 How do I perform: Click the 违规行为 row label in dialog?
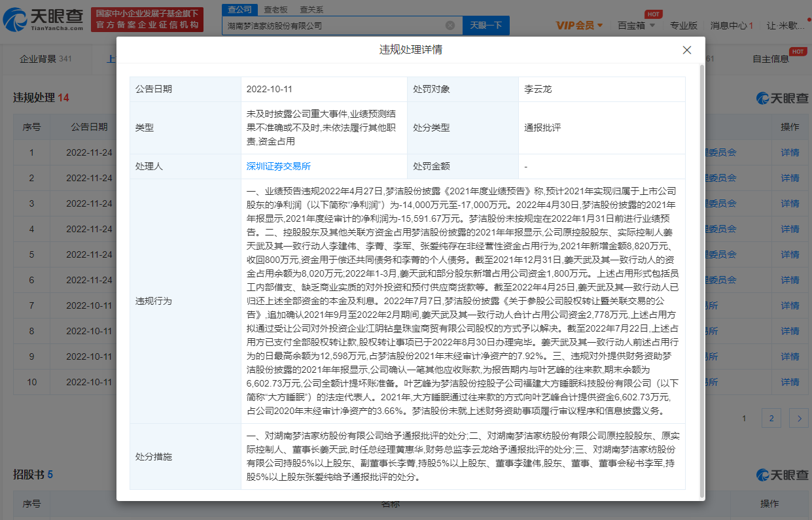154,301
